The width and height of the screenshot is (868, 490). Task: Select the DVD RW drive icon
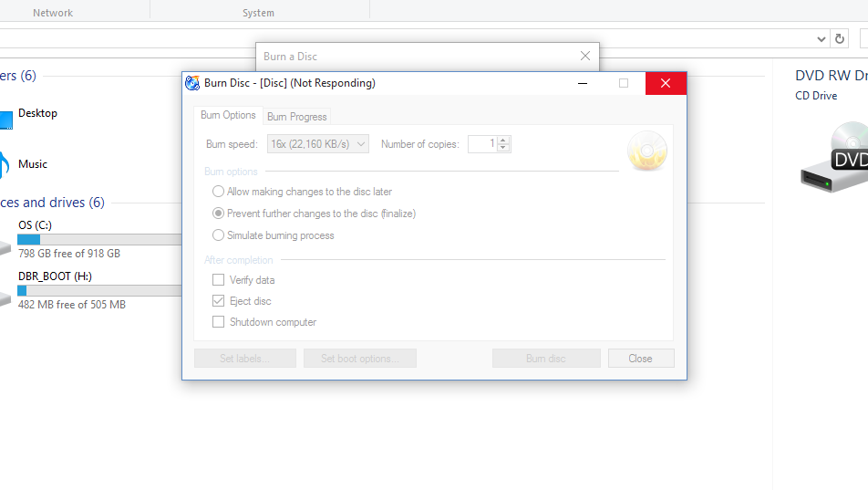click(x=835, y=158)
